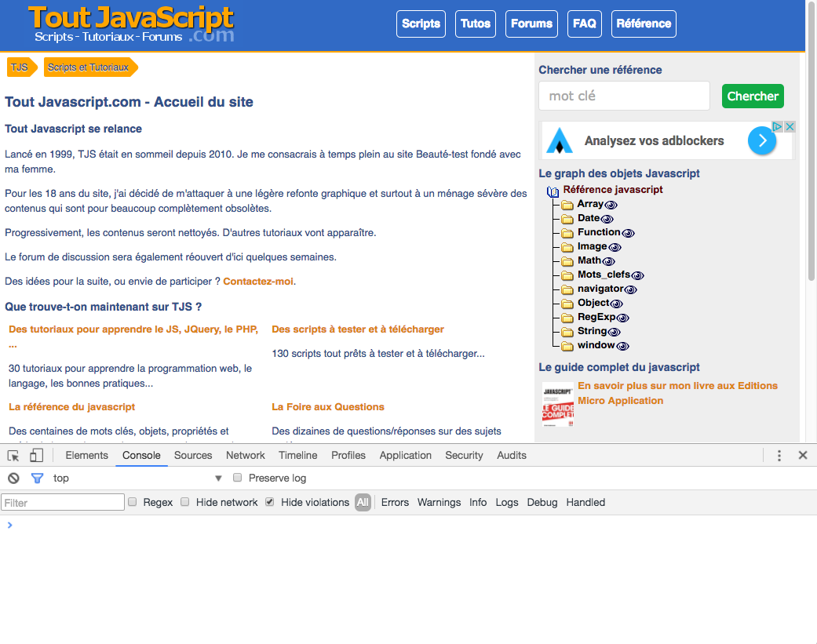Image resolution: width=817 pixels, height=644 pixels.
Task: Open the top execution context dropdown
Action: 137,478
